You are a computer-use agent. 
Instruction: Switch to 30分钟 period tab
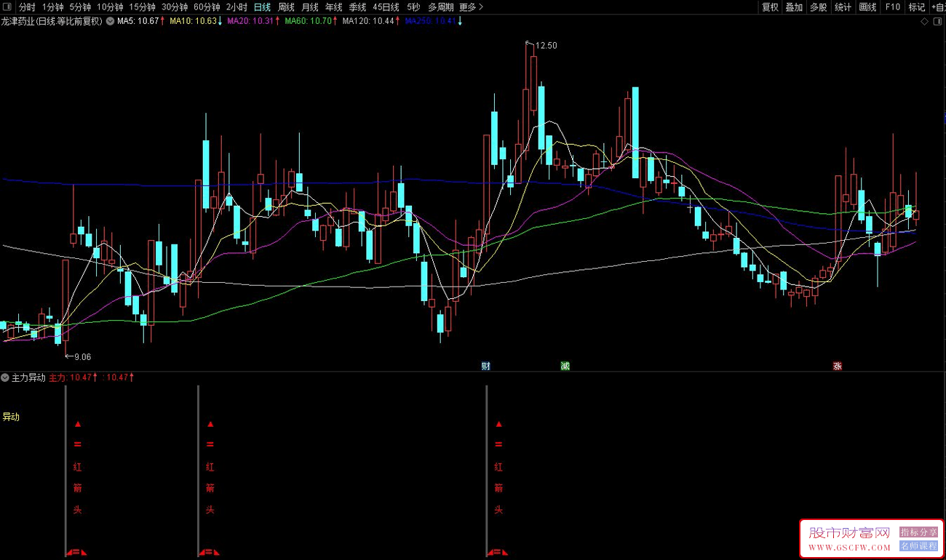pyautogui.click(x=175, y=7)
